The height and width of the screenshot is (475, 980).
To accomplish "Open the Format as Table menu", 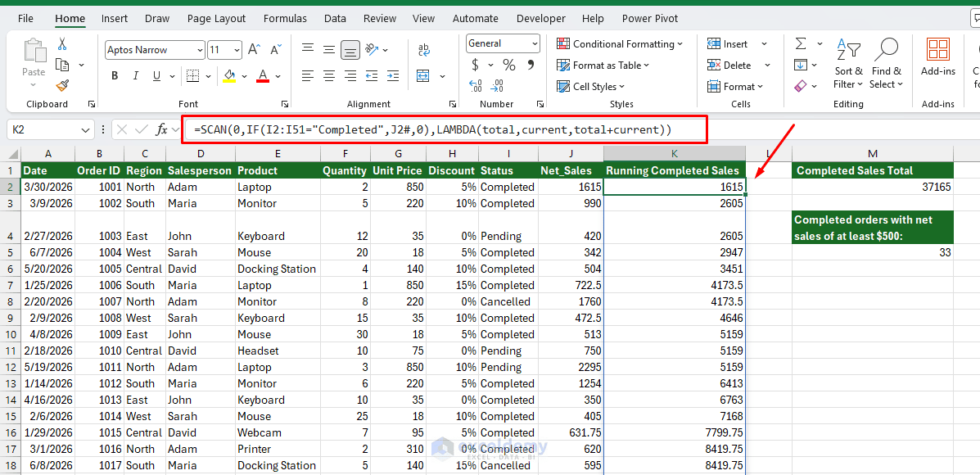I will coord(603,65).
